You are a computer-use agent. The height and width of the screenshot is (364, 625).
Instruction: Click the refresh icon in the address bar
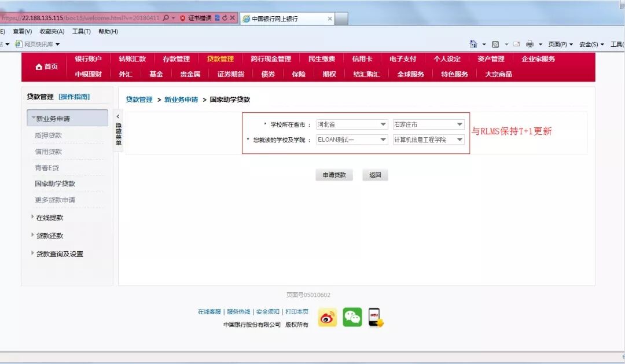(x=225, y=17)
